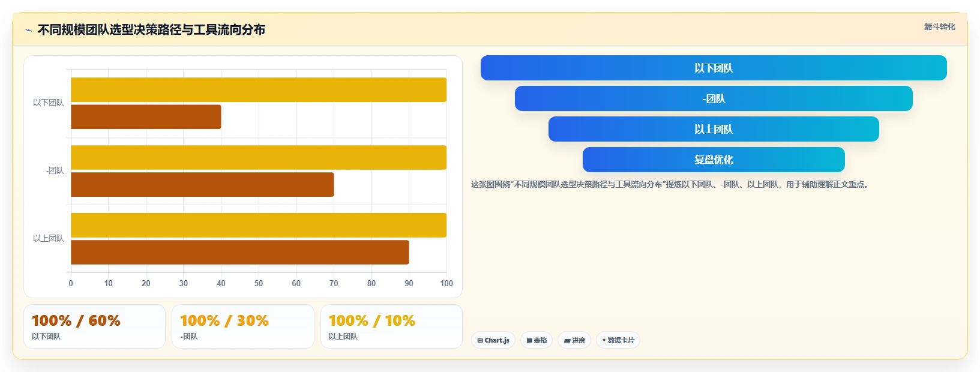Click the 复盘优化 funnel stage bar
The image size is (980, 372).
(x=714, y=160)
